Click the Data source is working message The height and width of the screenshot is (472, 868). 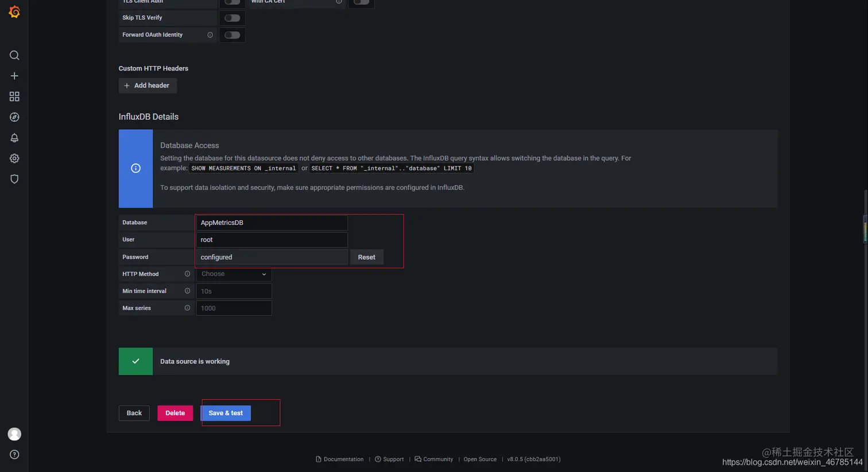[195, 361]
